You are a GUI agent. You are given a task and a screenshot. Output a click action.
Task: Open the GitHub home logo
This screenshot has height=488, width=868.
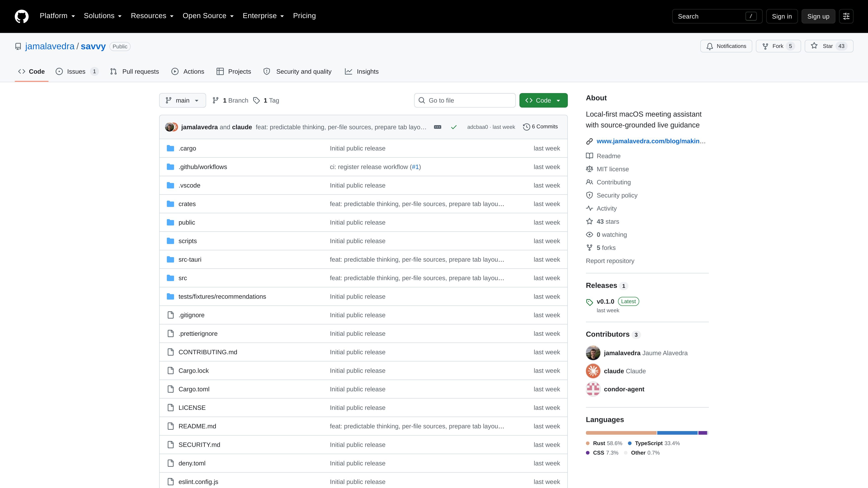click(21, 16)
